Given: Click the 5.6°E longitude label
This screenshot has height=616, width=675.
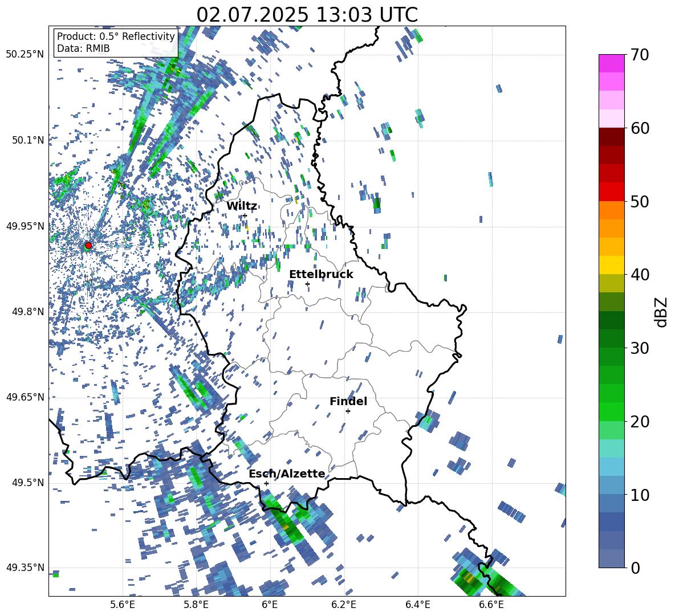Looking at the screenshot, I should (x=122, y=605).
